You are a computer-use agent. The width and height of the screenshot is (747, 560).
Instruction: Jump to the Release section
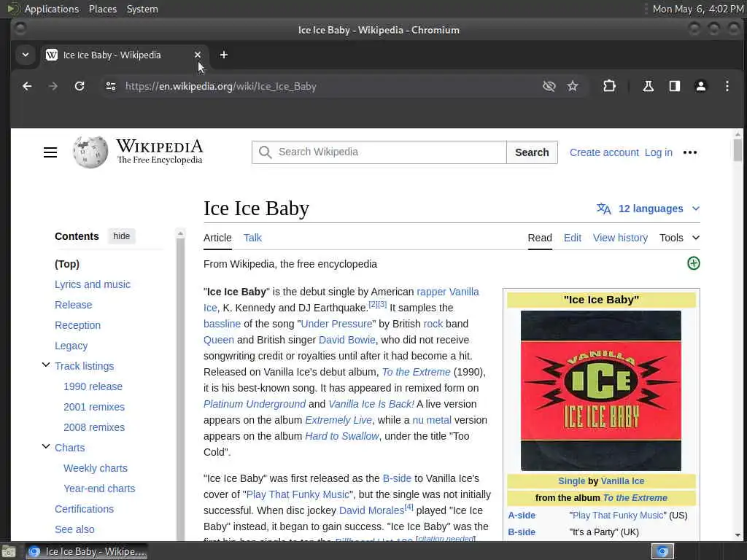(x=74, y=305)
